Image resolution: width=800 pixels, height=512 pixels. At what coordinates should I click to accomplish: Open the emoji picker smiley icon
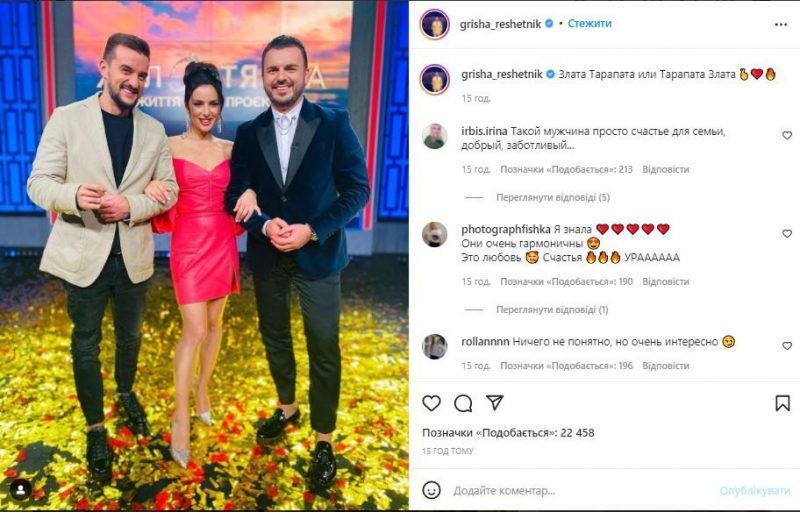tap(432, 490)
